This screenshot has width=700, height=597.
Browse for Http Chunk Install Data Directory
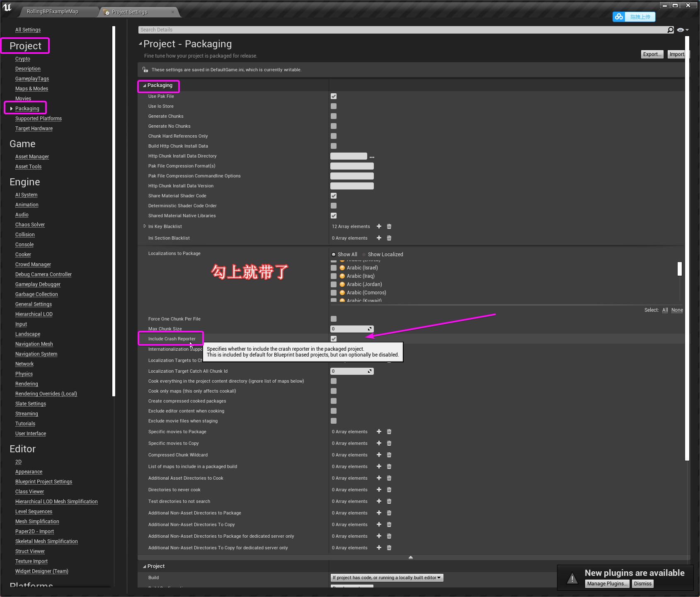click(x=372, y=156)
